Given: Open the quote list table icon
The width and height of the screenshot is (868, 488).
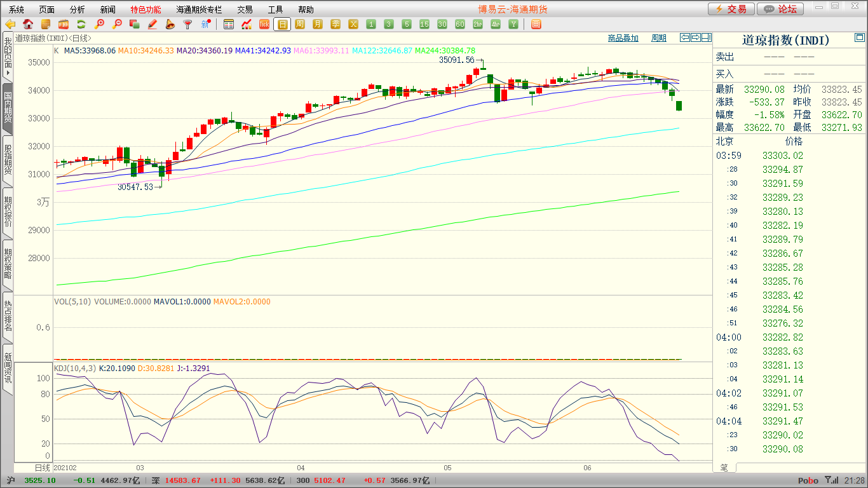Looking at the screenshot, I should 229,24.
